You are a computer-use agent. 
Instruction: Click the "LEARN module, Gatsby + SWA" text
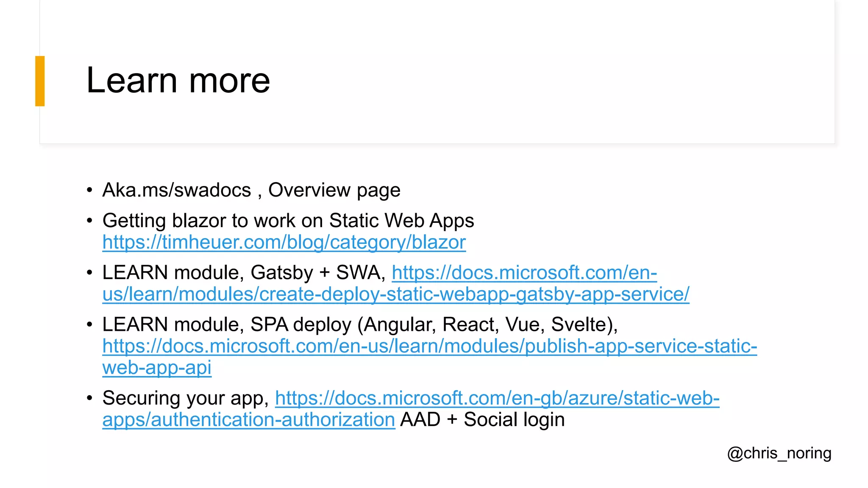[243, 272]
